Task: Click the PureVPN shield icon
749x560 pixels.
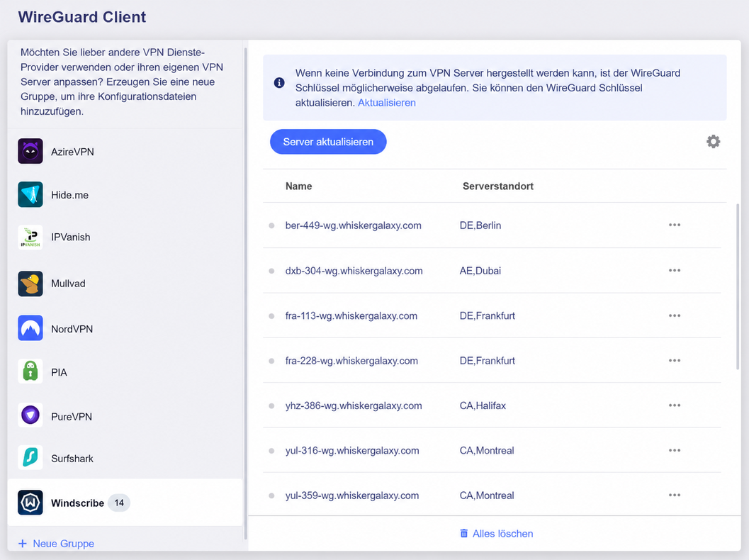Action: [30, 415]
